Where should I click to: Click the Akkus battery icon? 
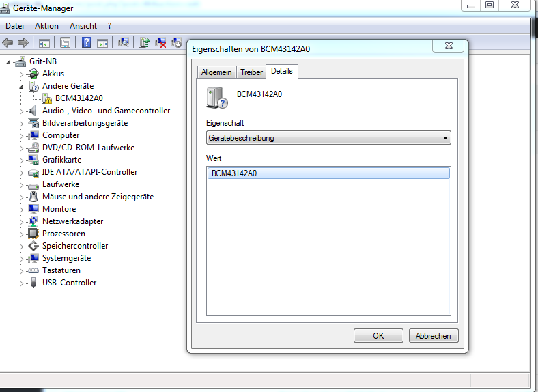click(33, 74)
